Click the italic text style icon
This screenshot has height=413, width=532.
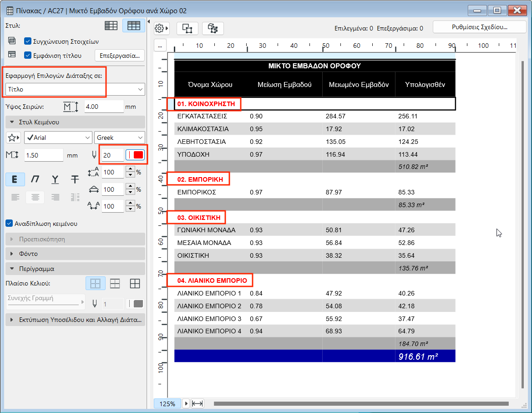tap(35, 179)
